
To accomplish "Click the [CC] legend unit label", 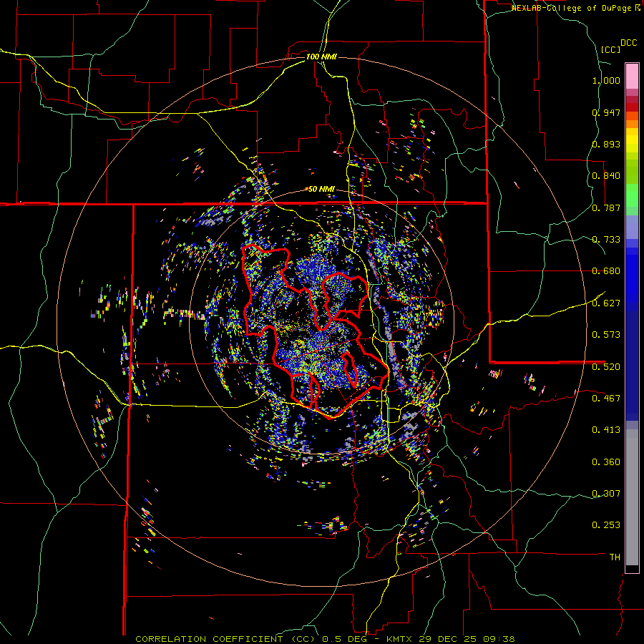I will point(610,49).
